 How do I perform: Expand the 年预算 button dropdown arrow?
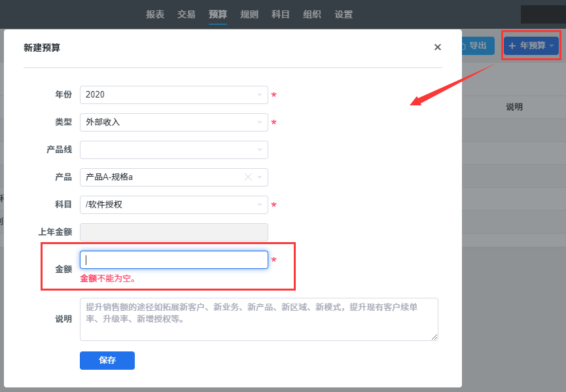point(552,46)
